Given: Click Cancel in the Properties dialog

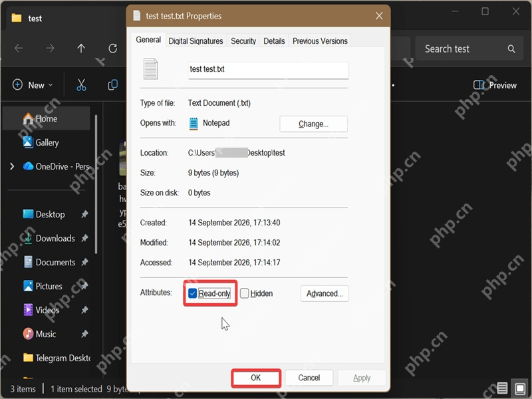Looking at the screenshot, I should point(309,378).
